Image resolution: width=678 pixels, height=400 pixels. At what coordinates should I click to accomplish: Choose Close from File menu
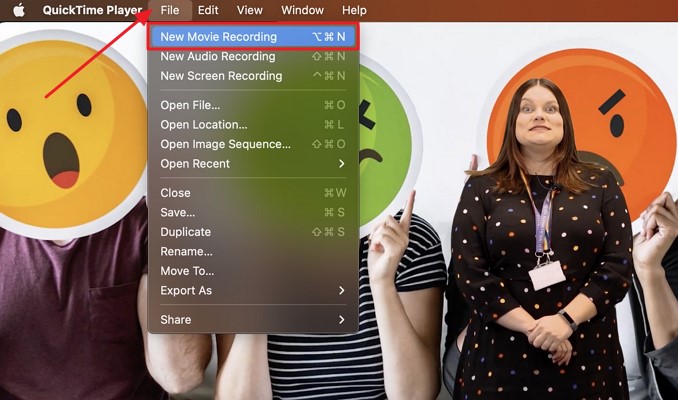253,193
